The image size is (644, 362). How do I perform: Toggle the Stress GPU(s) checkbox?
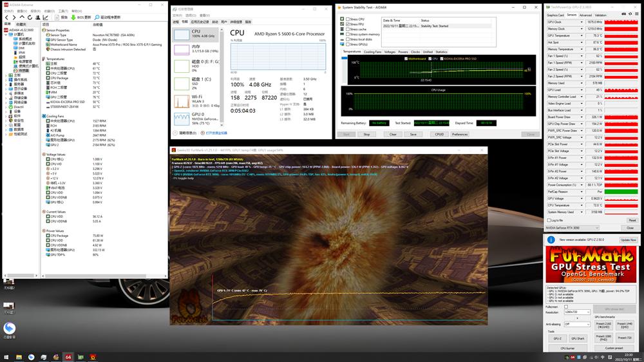[346, 44]
